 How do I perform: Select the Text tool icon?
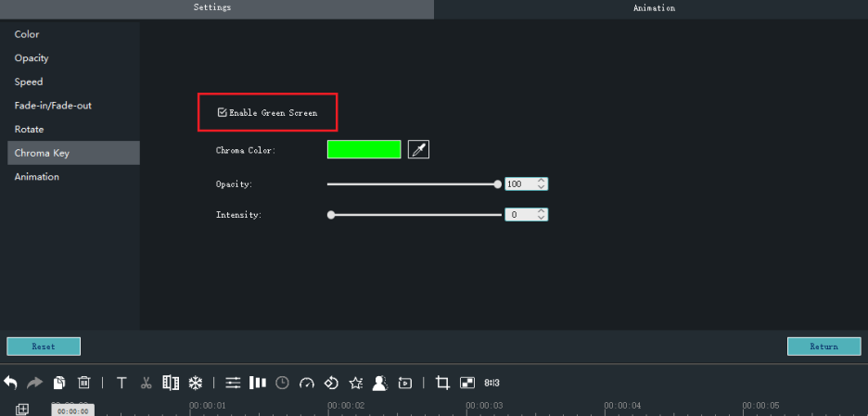pos(121,383)
